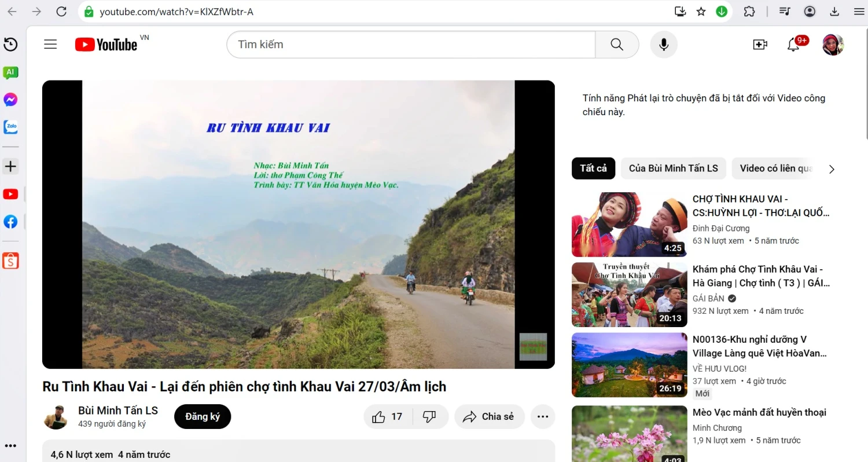
Task: Click the Chia sẻ share button
Action: coord(490,417)
